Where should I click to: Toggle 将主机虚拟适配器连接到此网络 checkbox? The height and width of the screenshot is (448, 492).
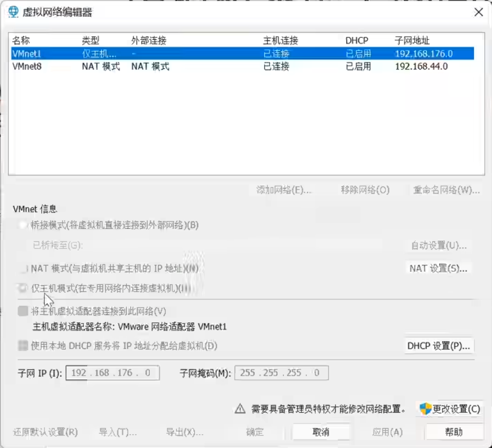(x=23, y=311)
